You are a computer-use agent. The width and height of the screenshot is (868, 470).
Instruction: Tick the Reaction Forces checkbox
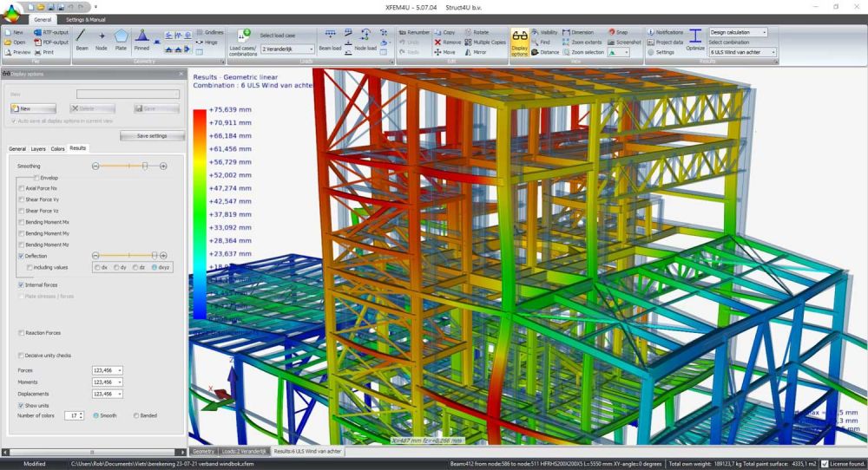[22, 332]
